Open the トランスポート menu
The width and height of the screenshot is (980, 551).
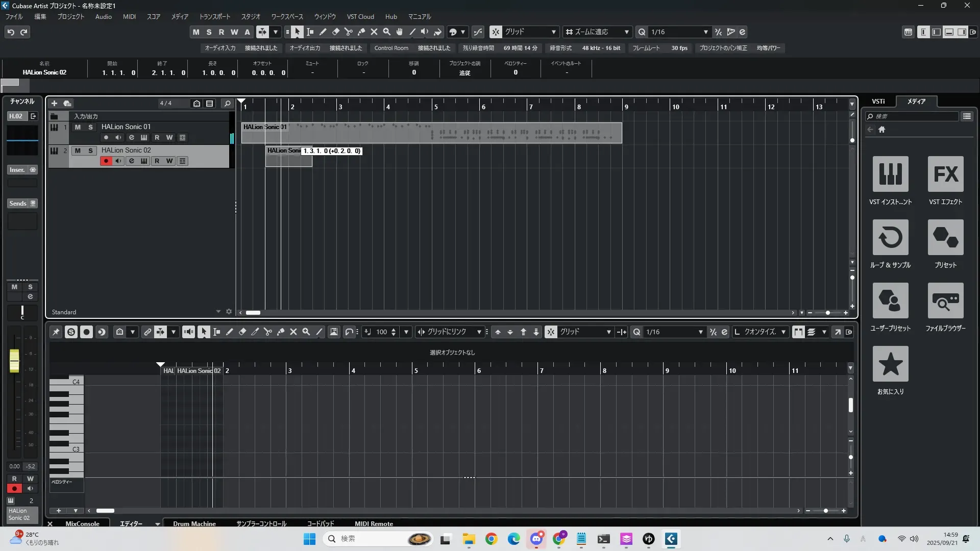coord(214,17)
